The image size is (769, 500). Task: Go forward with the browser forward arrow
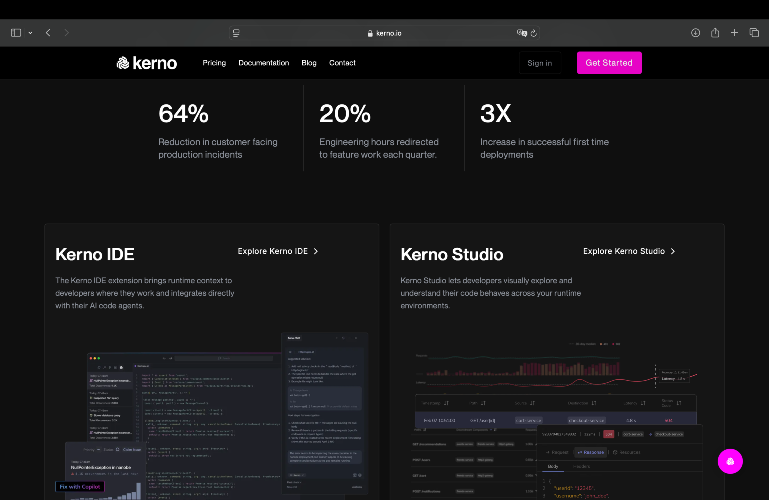coord(67,33)
